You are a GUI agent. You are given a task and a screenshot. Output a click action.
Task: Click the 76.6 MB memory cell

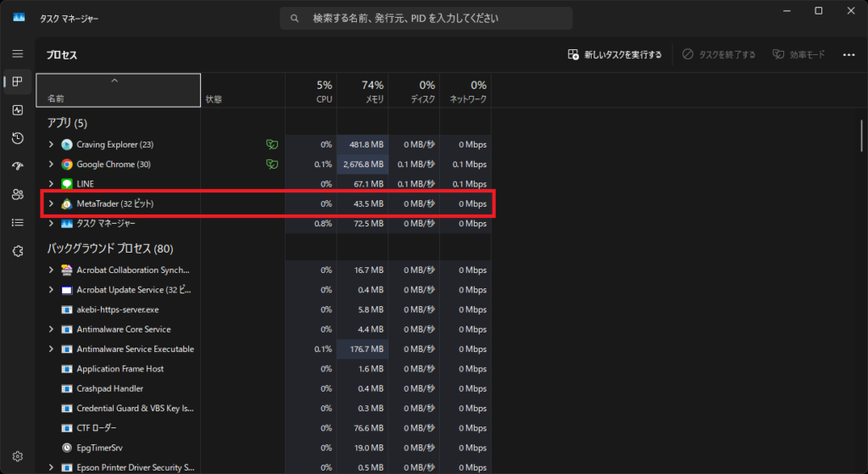(363, 428)
